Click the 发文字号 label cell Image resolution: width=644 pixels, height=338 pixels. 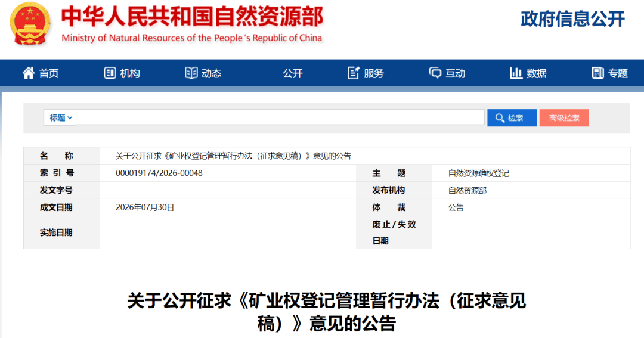(x=61, y=190)
